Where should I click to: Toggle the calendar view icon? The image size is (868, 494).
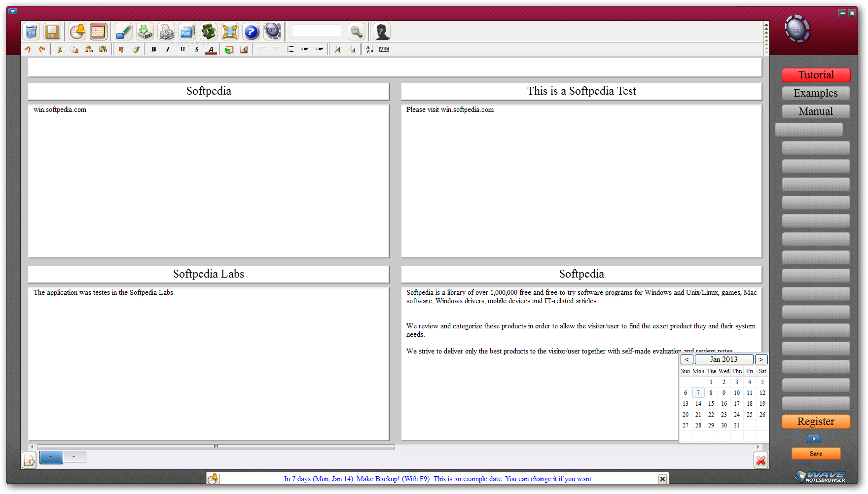(98, 32)
